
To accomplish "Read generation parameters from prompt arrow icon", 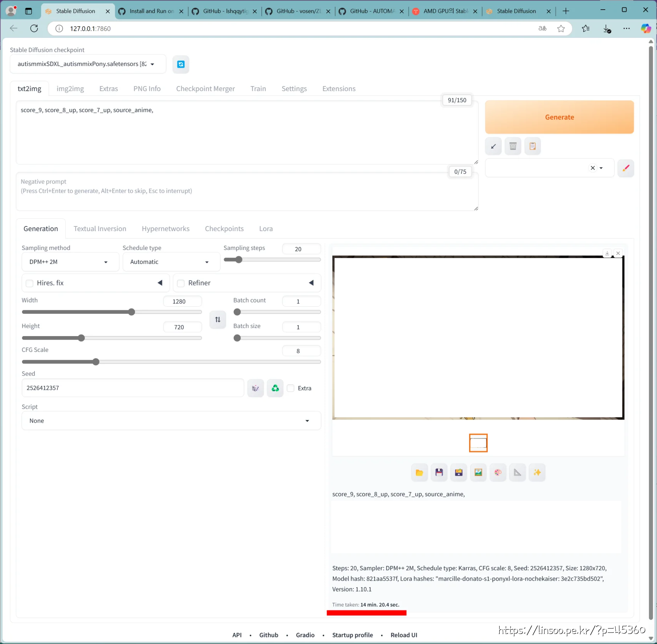I will 494,146.
